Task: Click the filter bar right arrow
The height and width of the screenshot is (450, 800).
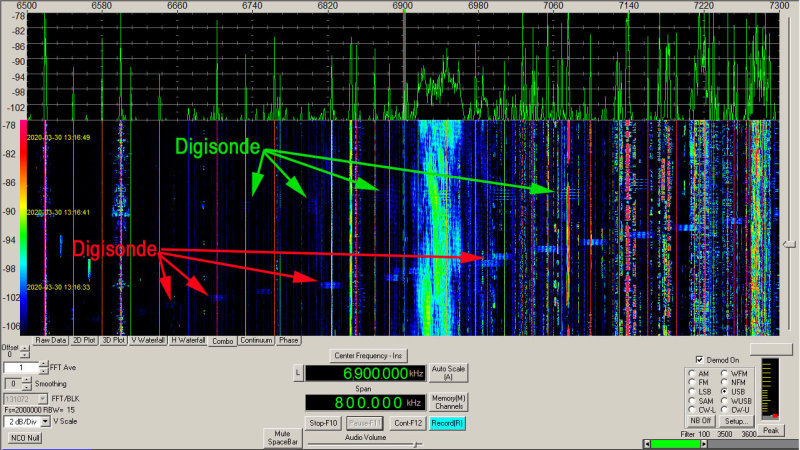Action: pyautogui.click(x=705, y=444)
